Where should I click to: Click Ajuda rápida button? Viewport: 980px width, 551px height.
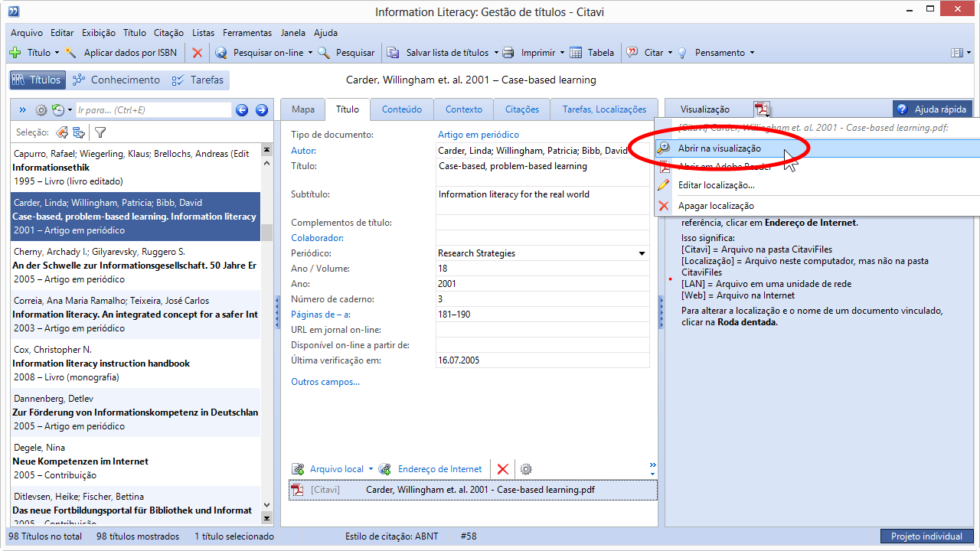933,109
